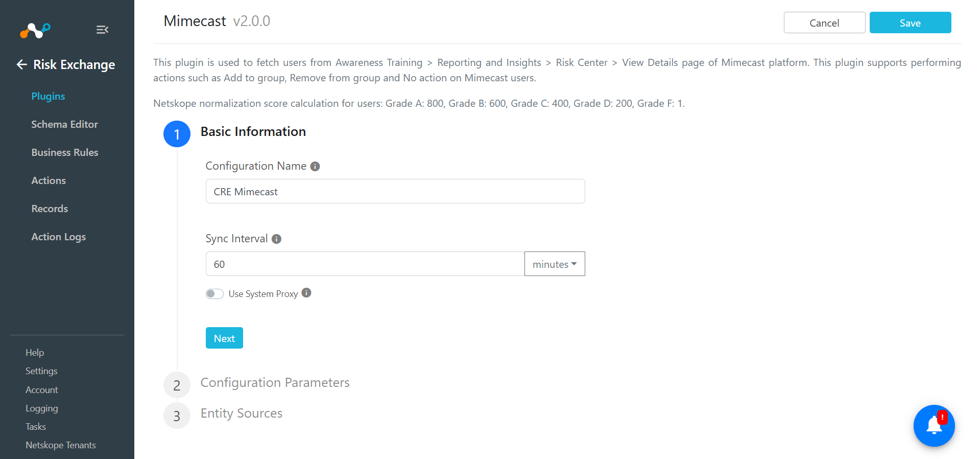
Task: Click the Netskope logo icon
Action: click(35, 30)
